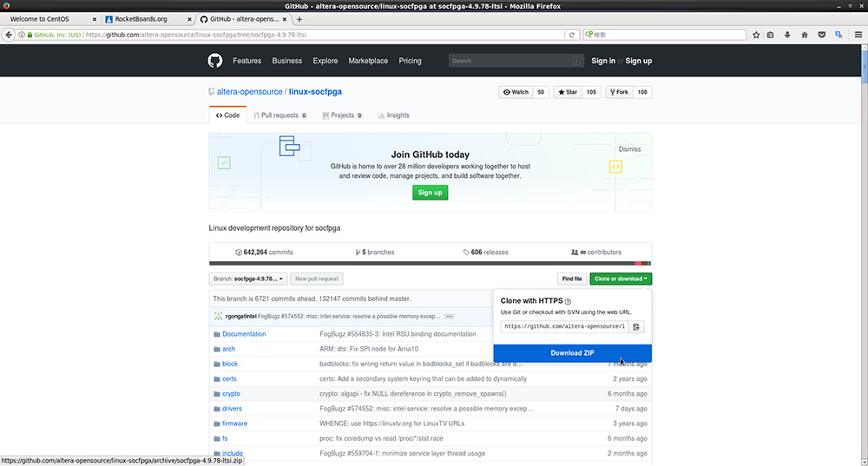868x466 pixels.
Task: Click the Watch button
Action: point(516,93)
